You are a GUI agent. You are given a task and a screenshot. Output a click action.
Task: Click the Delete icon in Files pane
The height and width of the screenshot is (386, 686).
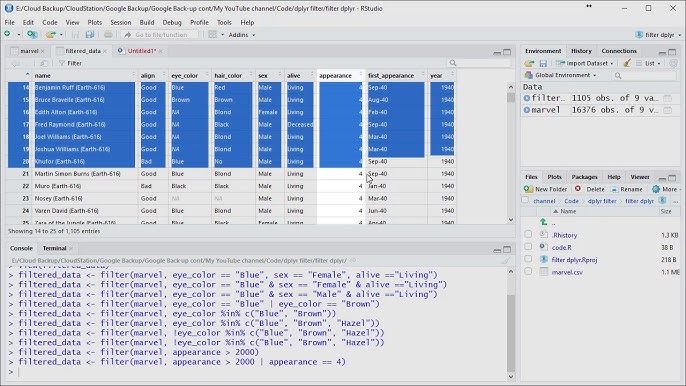tap(578, 189)
